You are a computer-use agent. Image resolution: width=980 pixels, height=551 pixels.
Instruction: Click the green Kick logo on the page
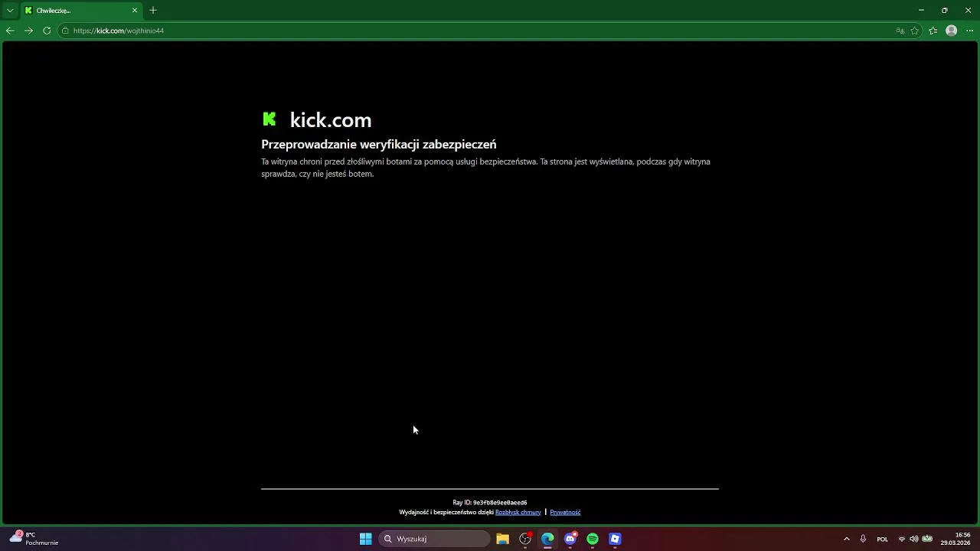[x=269, y=119]
